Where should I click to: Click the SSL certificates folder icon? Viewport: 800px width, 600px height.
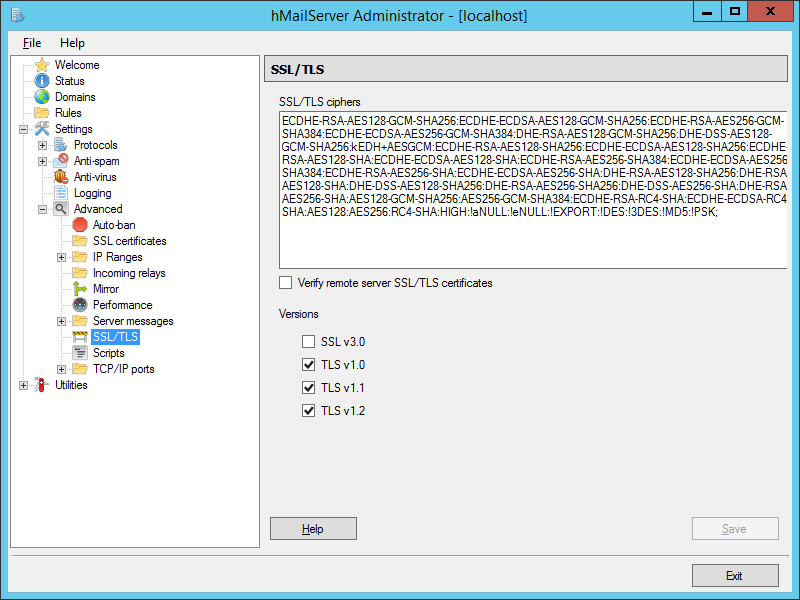point(80,241)
